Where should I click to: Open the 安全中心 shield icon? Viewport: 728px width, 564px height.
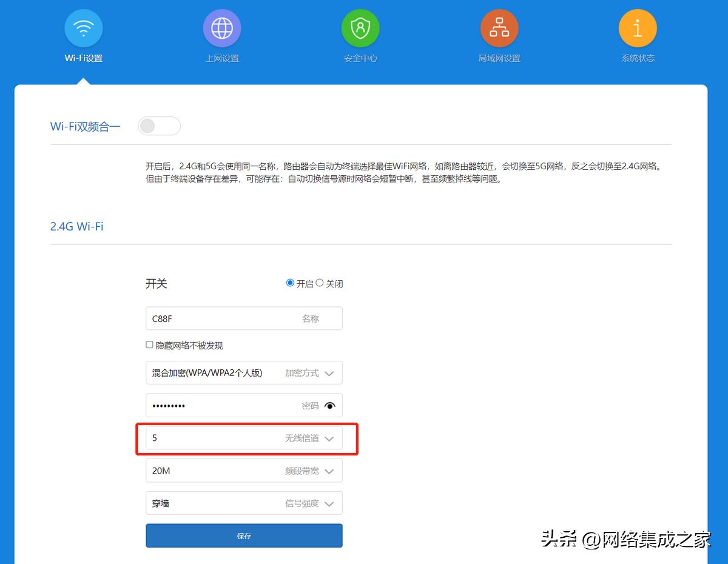[x=360, y=28]
